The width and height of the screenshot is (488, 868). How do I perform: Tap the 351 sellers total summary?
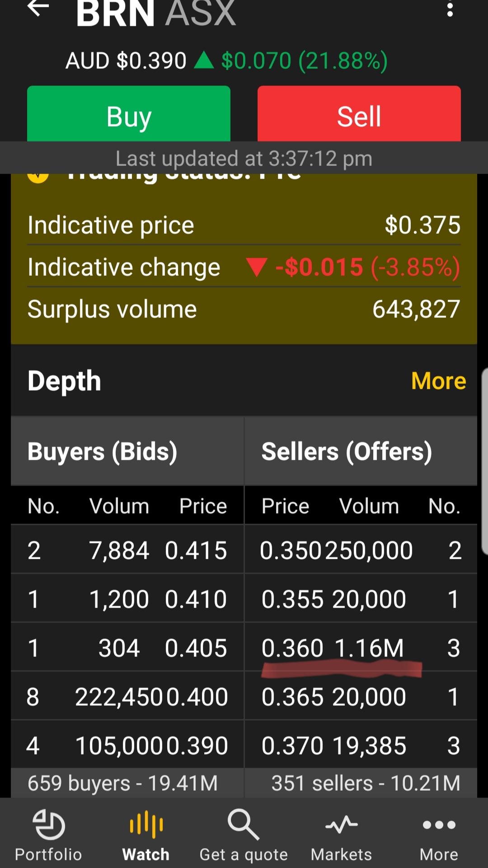pyautogui.click(x=365, y=783)
